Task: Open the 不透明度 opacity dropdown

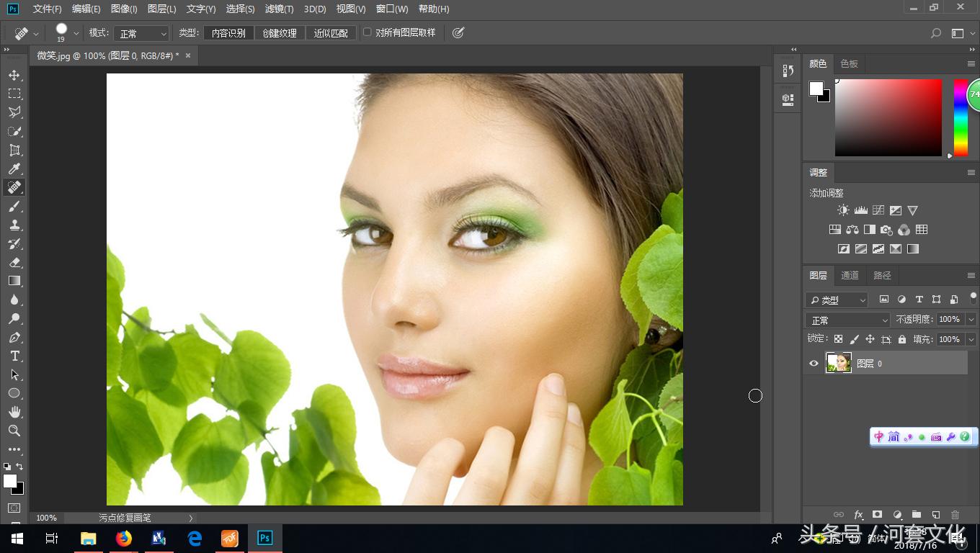Action: pos(971,319)
